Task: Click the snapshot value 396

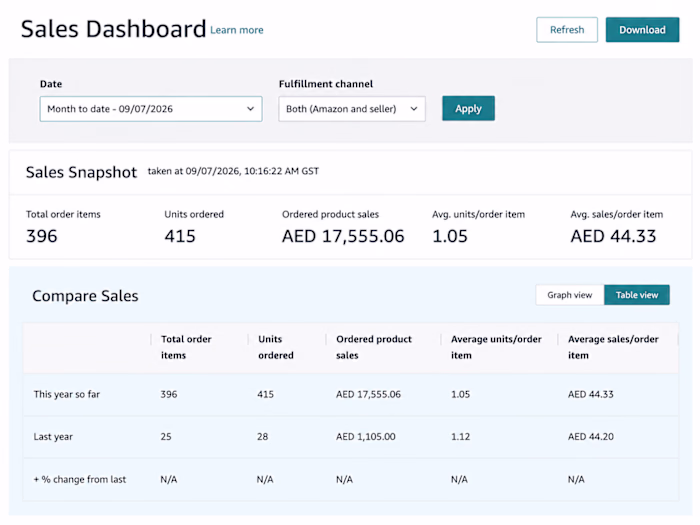Action: 42,236
